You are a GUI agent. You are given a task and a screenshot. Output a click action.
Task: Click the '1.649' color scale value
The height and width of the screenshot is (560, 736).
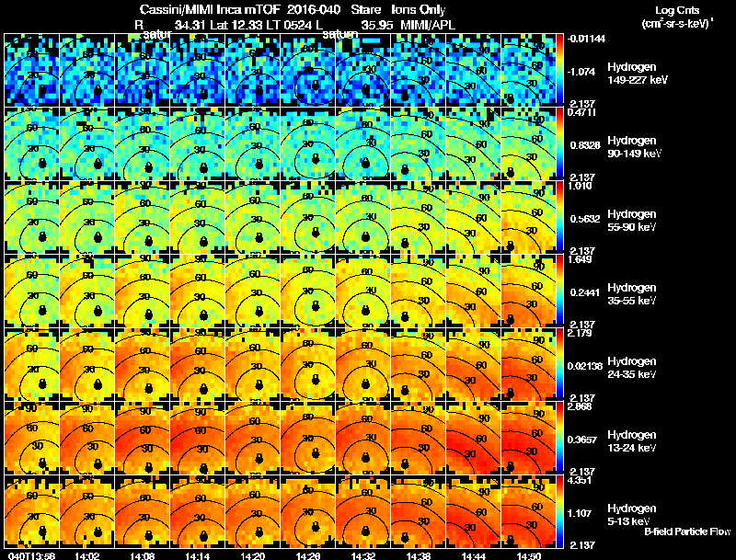580,260
